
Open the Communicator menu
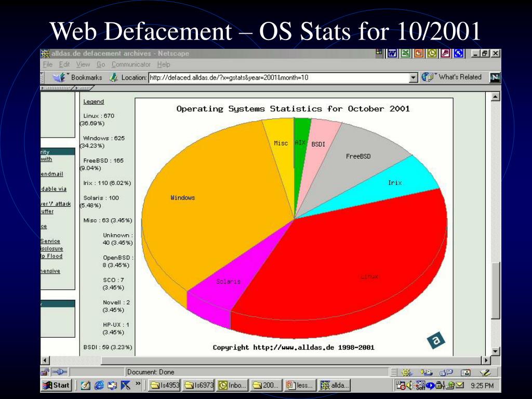point(131,64)
